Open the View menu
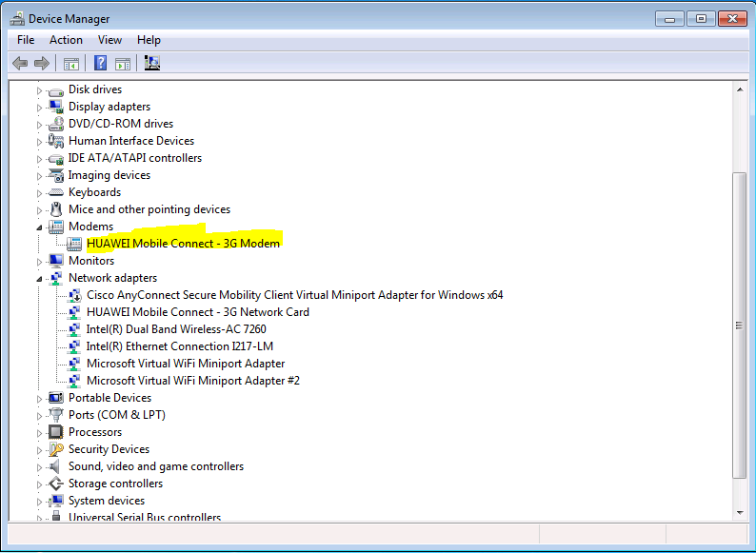The height and width of the screenshot is (553, 756). 109,40
